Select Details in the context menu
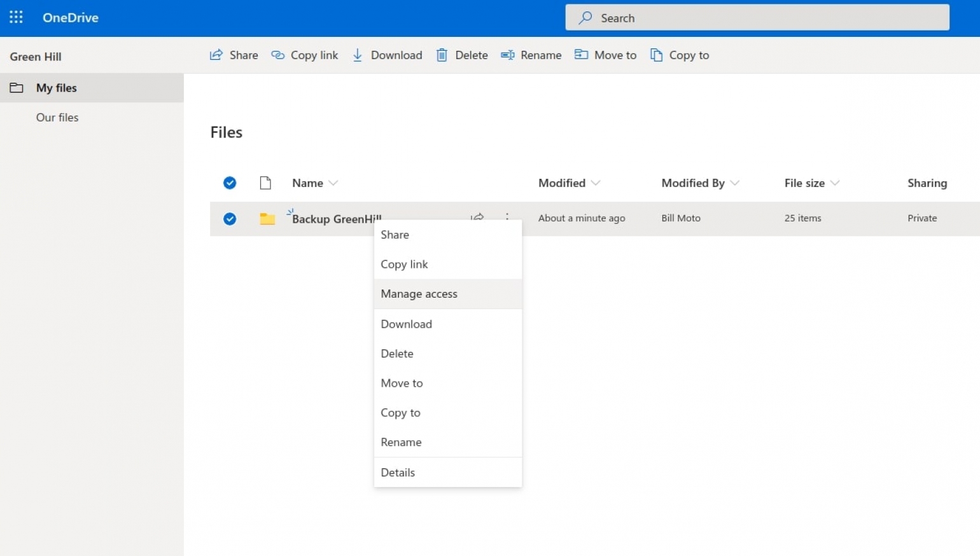Image resolution: width=980 pixels, height=556 pixels. pyautogui.click(x=398, y=472)
